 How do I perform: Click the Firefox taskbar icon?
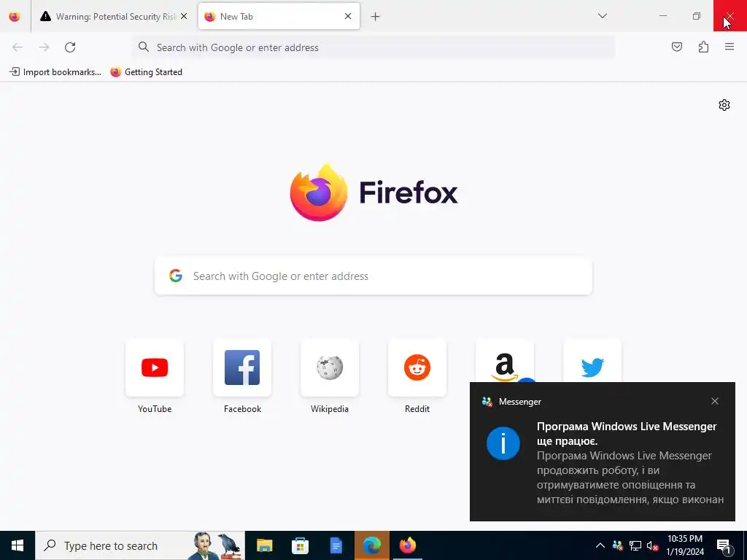click(407, 545)
